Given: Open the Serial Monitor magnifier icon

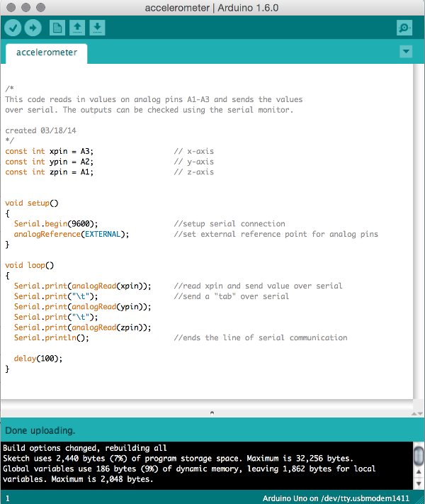Looking at the screenshot, I should click(x=404, y=28).
